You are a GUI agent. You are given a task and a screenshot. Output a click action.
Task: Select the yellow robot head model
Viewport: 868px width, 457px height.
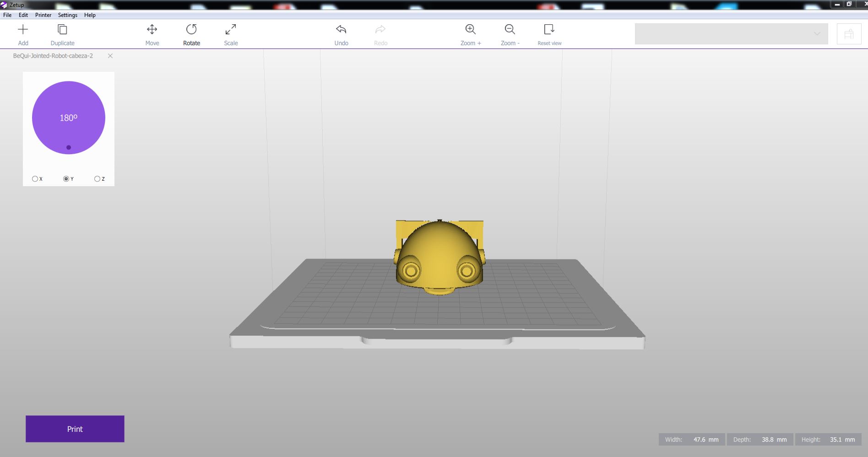coord(439,258)
